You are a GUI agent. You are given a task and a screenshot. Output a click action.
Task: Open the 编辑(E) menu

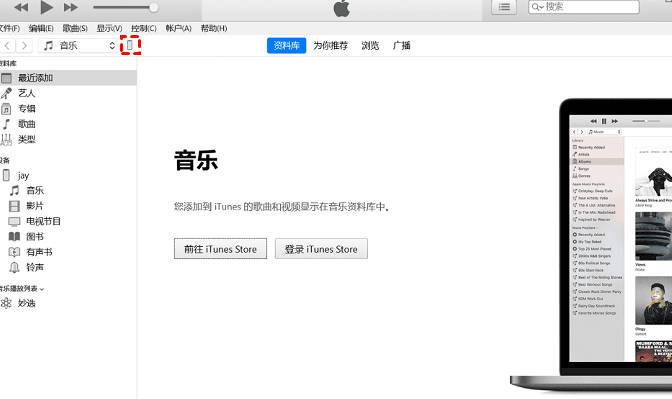(x=41, y=28)
